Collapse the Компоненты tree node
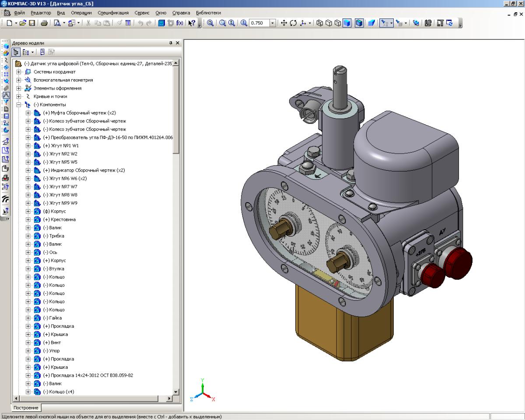The height and width of the screenshot is (420, 525). click(x=18, y=105)
